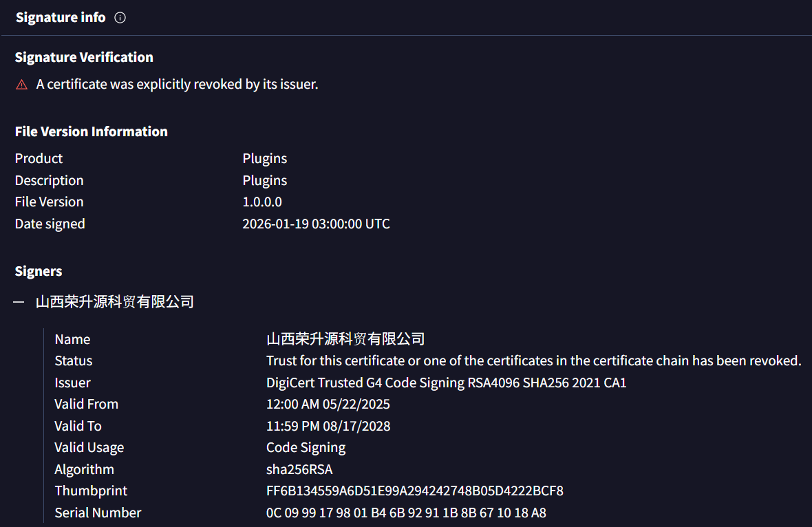Click the red warning triangle icon
812x527 pixels.
tap(21, 84)
